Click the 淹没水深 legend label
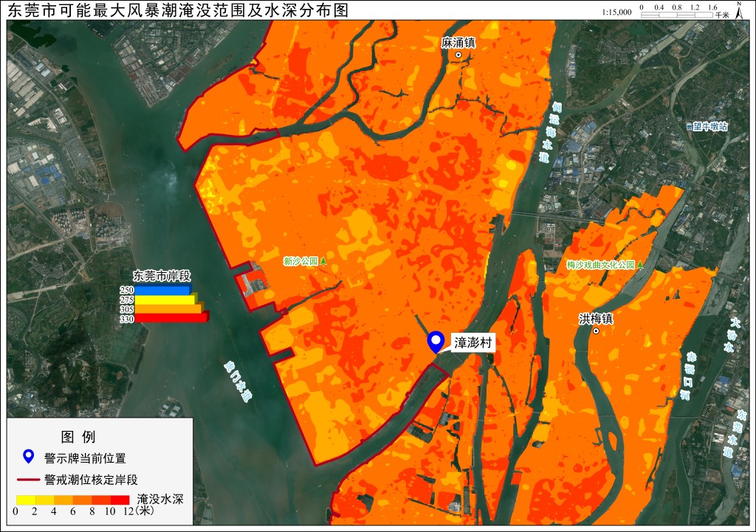Viewport: 756px width, 532px height. coord(160,499)
